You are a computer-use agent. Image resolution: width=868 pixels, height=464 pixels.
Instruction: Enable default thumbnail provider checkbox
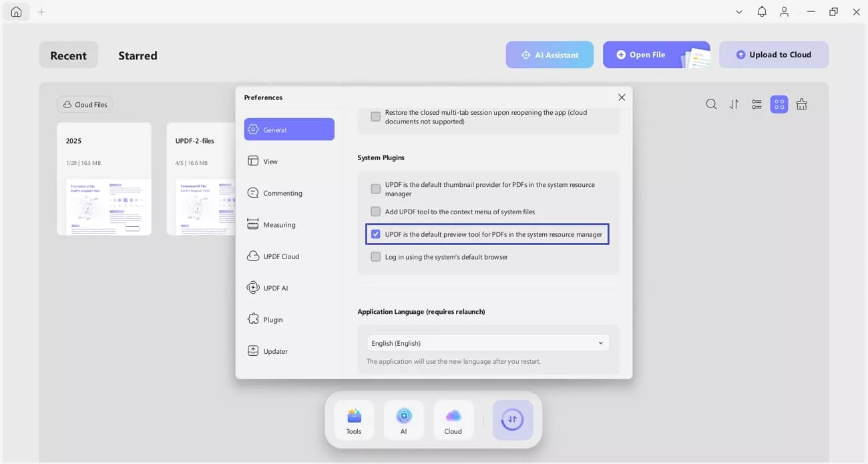376,189
